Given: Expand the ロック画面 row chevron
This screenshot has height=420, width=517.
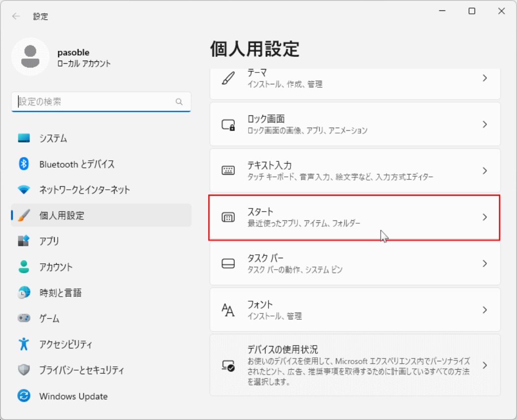Looking at the screenshot, I should pos(484,124).
